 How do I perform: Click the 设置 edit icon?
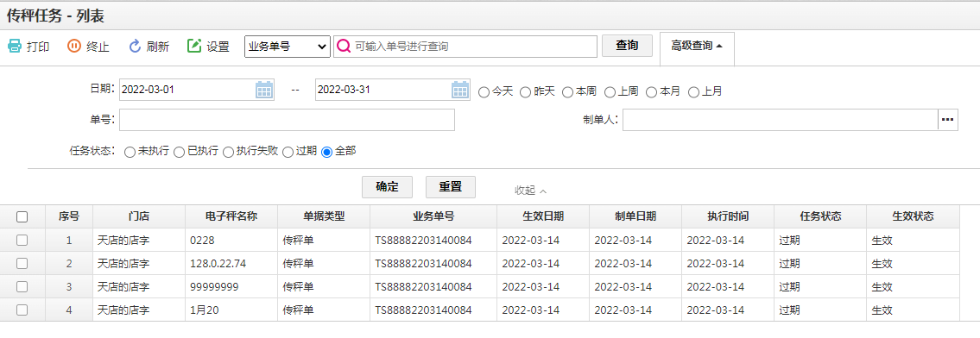click(x=194, y=47)
